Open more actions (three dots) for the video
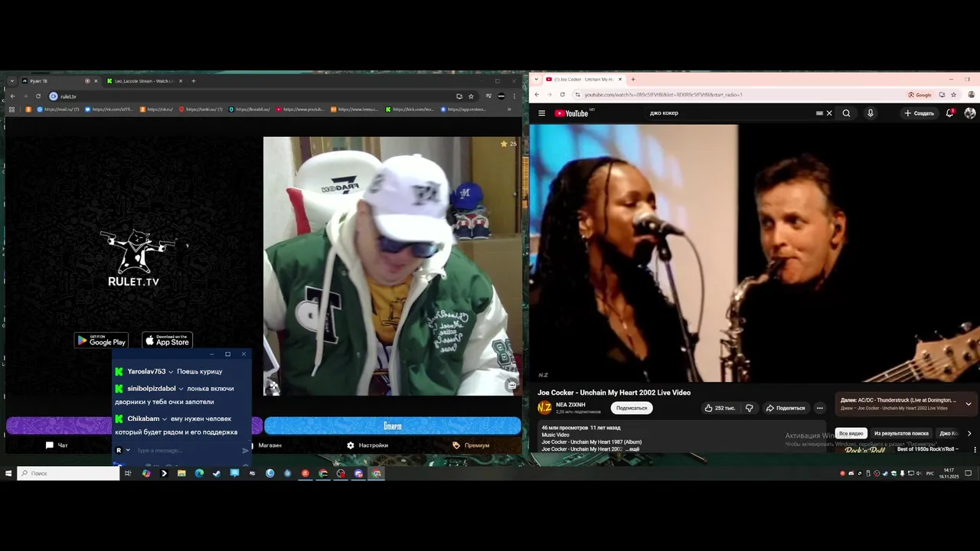 tap(819, 408)
